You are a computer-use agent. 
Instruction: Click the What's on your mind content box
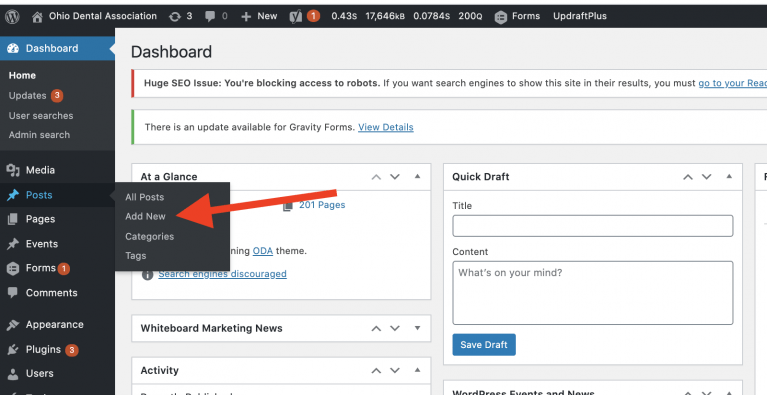click(x=592, y=293)
